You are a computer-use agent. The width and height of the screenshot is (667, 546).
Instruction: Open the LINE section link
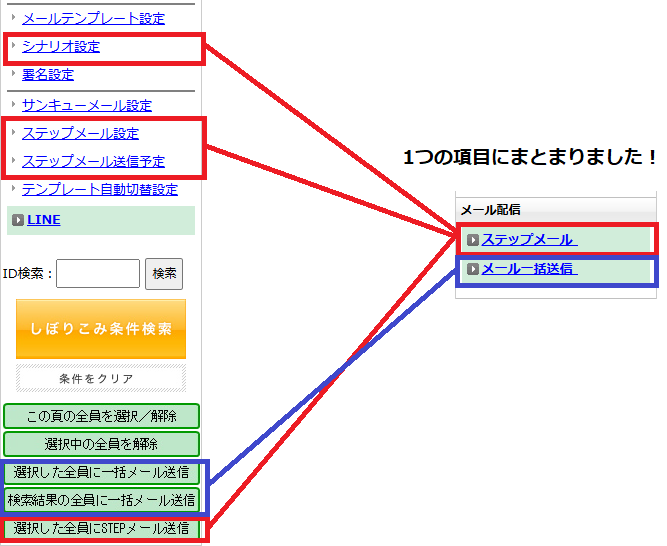tap(44, 220)
